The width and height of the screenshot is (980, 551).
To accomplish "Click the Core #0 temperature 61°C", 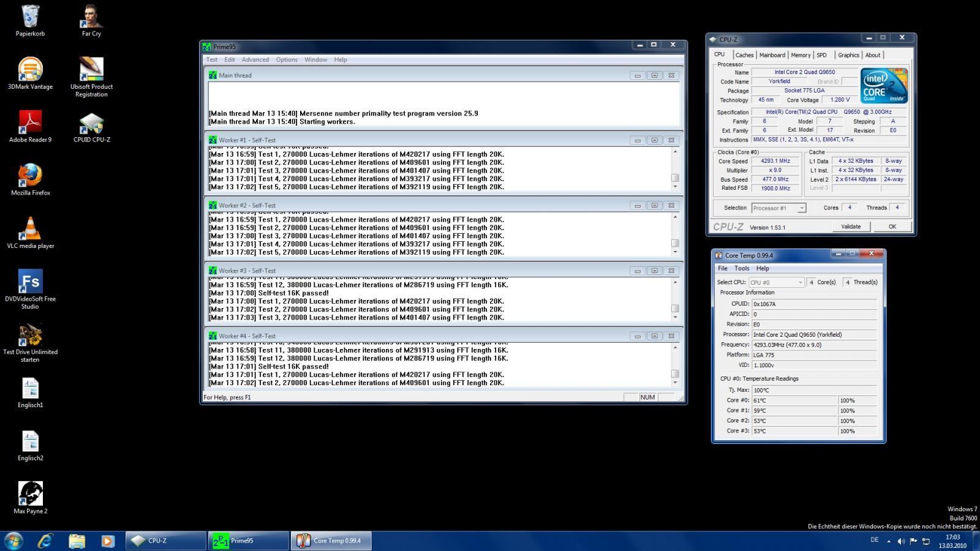I will pos(794,400).
